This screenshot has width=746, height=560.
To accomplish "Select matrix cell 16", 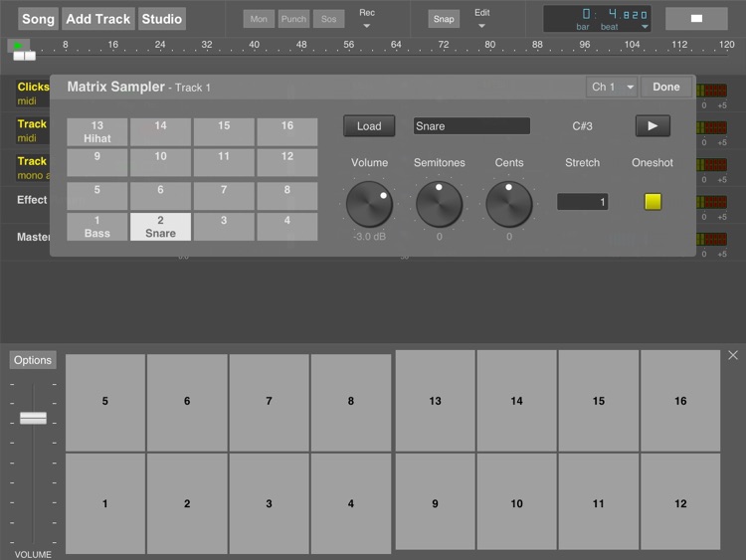I will click(286, 131).
